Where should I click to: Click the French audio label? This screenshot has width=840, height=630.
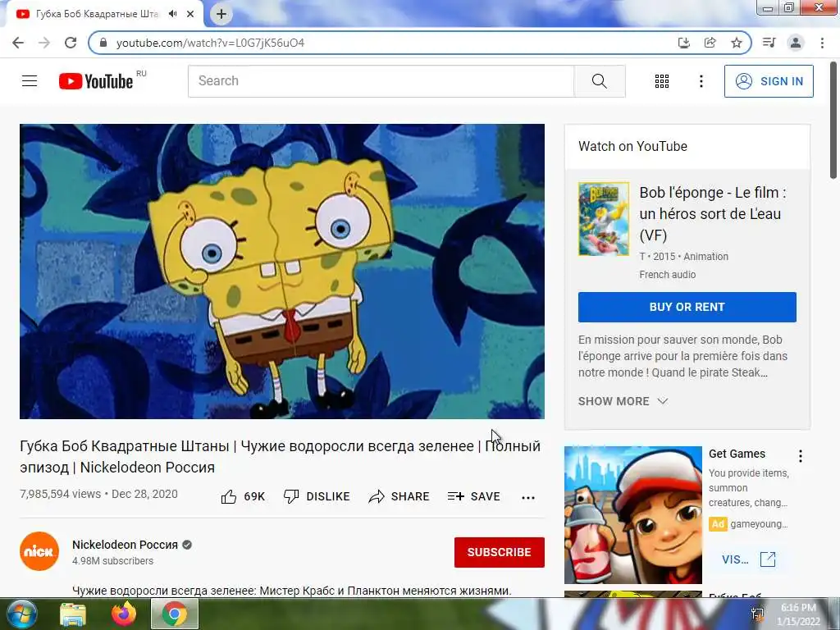[x=668, y=274]
